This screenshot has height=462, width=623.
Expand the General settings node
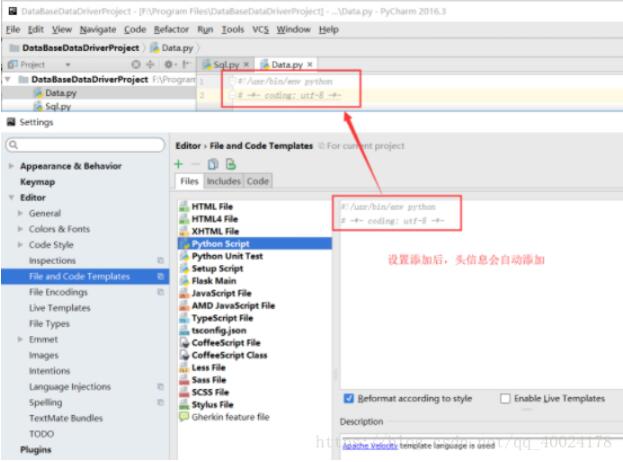[x=20, y=213]
